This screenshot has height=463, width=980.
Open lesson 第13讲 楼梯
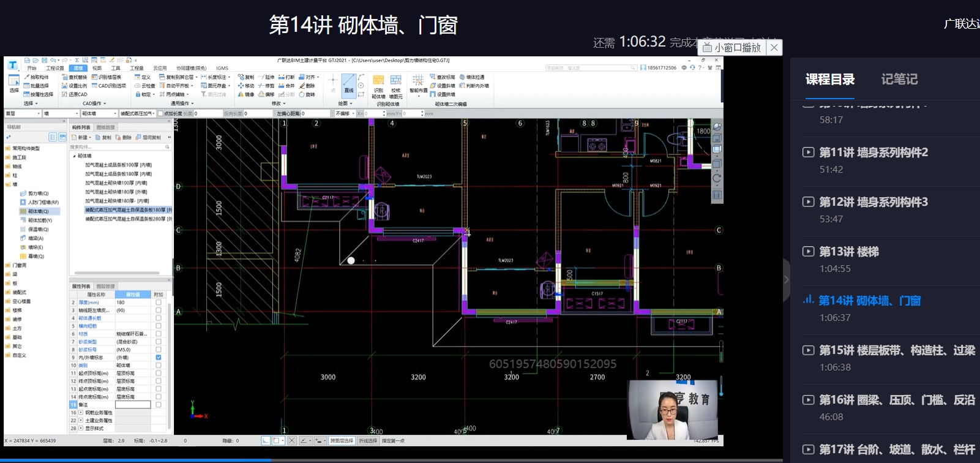pyautogui.click(x=849, y=252)
